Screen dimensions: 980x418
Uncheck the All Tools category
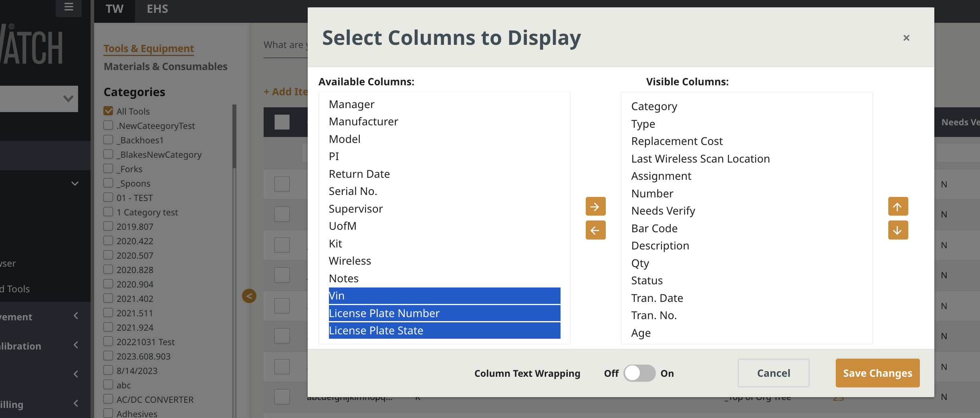(108, 111)
